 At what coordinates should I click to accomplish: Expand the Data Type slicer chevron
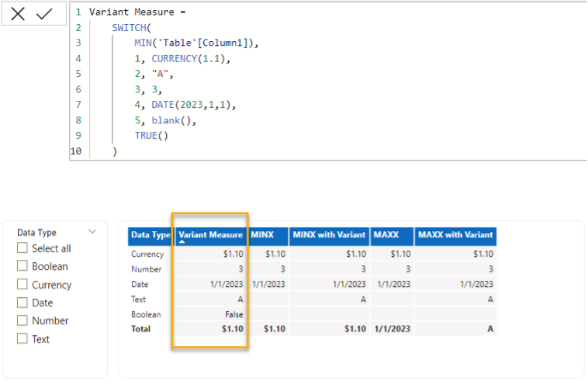tap(92, 231)
